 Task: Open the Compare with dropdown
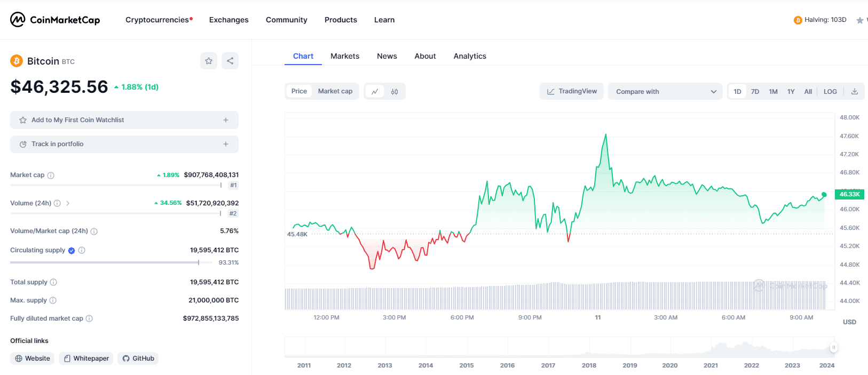pyautogui.click(x=665, y=92)
